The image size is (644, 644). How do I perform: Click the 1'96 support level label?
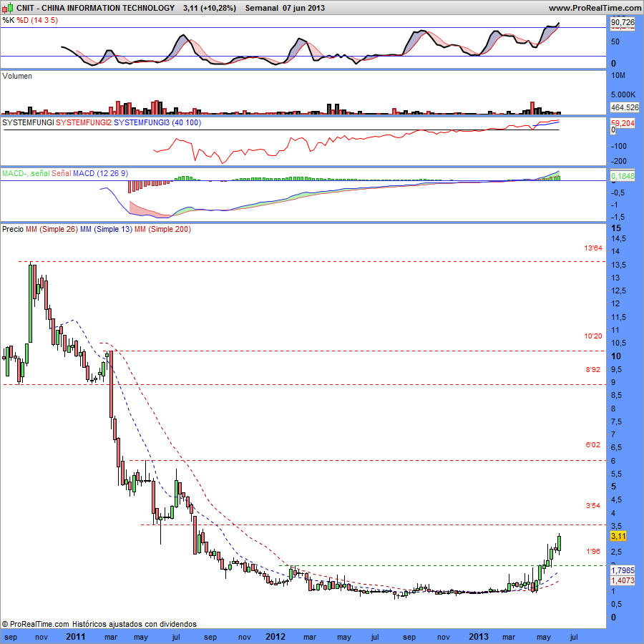pos(592,552)
